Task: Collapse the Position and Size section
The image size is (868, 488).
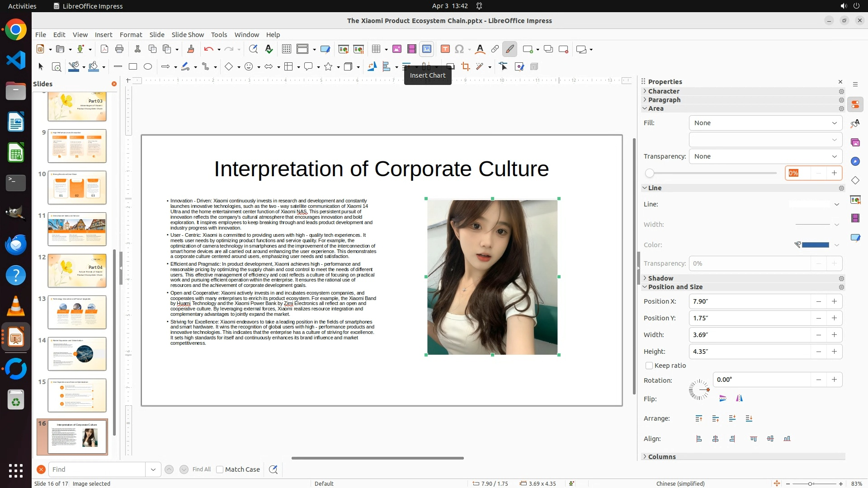Action: (675, 287)
